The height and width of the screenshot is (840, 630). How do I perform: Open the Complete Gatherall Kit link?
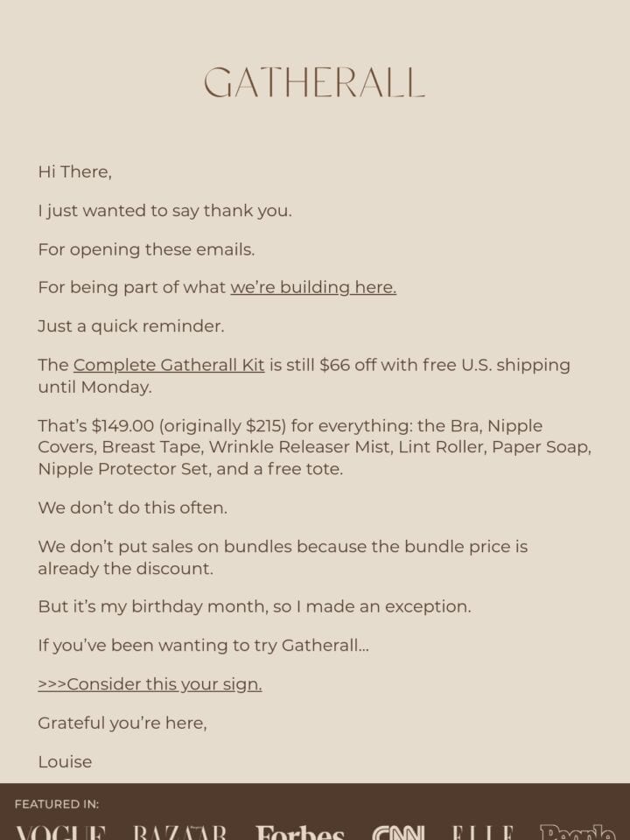click(x=169, y=365)
